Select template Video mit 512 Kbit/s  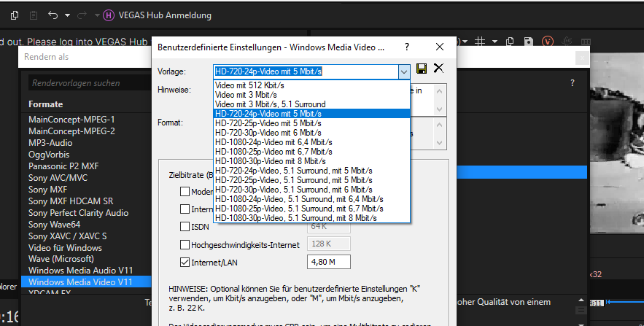click(311, 85)
